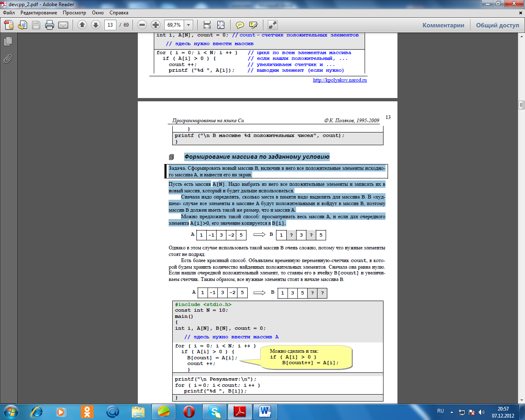The height and width of the screenshot is (420, 525).
Task: Click the notebook icon beside the section heading
Action: pos(171,157)
